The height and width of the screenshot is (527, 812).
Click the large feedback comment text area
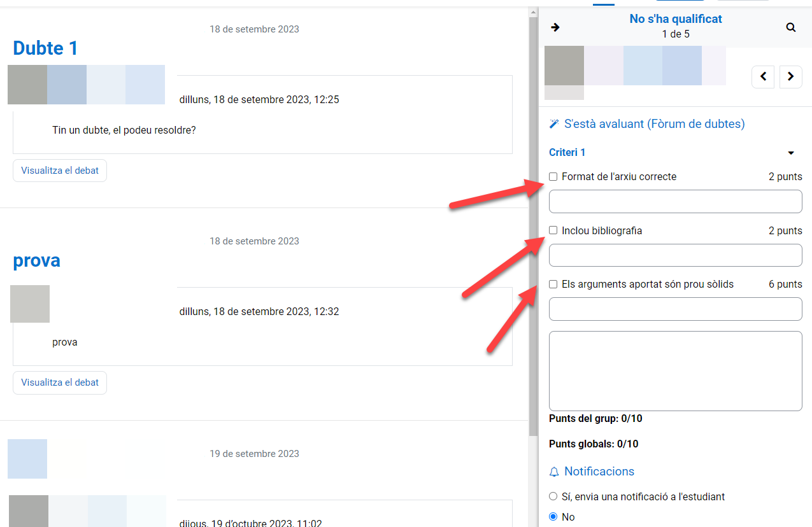click(675, 371)
